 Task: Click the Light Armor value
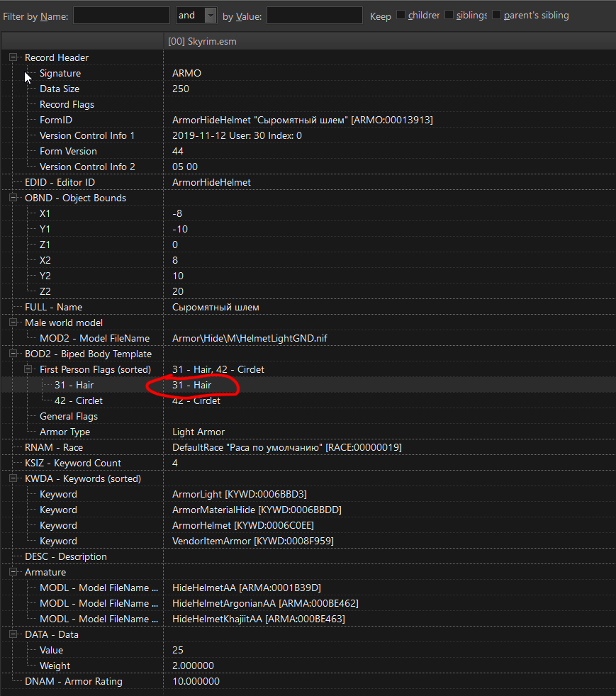click(x=198, y=432)
